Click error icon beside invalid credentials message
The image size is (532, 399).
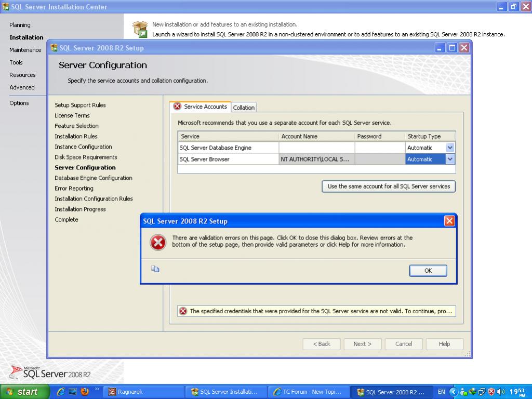[x=183, y=311]
